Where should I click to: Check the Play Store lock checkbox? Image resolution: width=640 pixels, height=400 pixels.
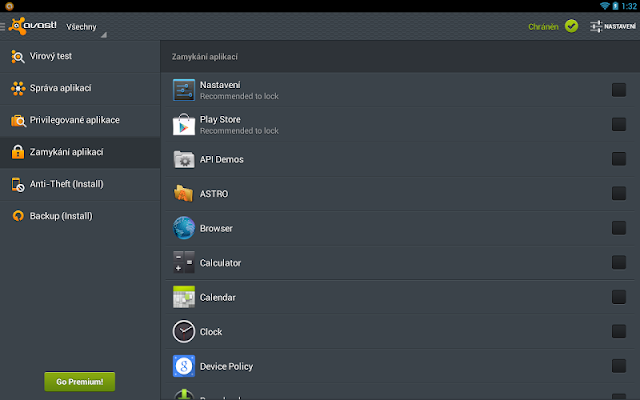coord(619,124)
